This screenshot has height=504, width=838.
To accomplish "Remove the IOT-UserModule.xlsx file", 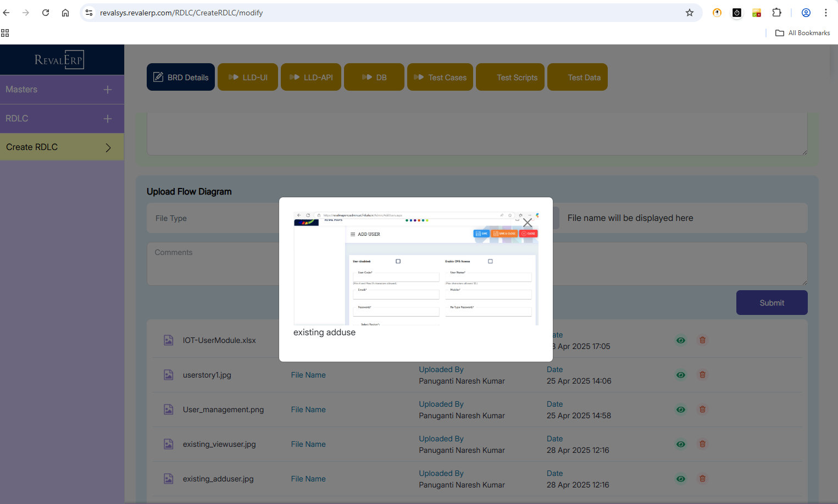I will pyautogui.click(x=702, y=340).
